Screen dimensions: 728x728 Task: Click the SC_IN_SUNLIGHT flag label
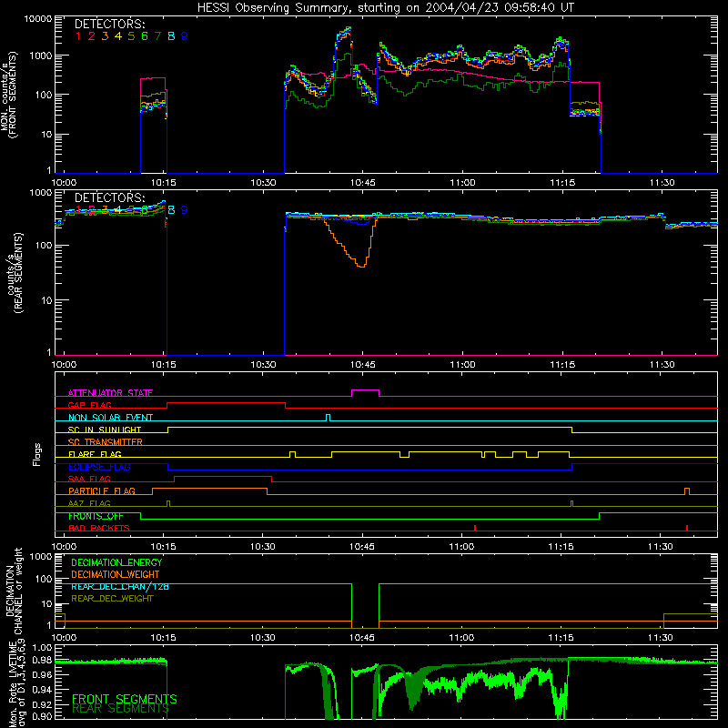point(105,430)
